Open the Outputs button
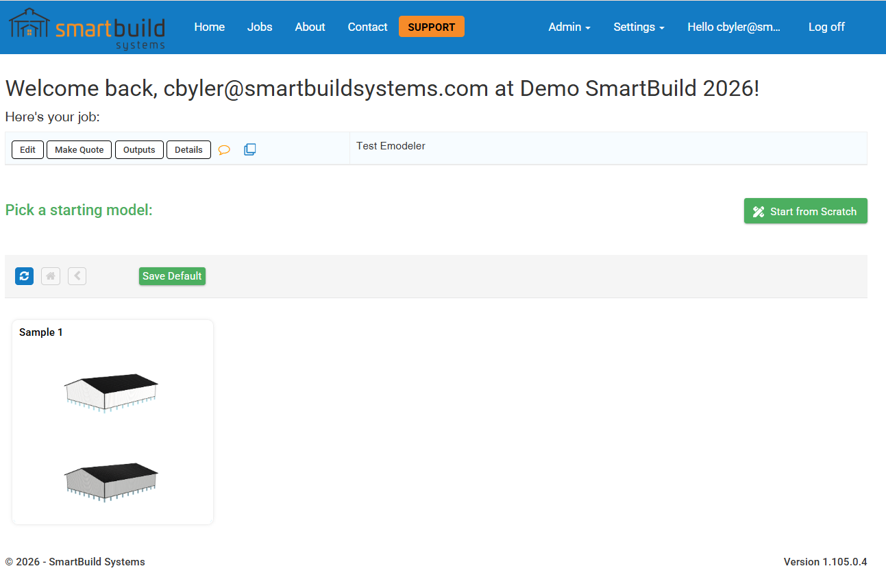886x588 pixels. click(x=139, y=149)
